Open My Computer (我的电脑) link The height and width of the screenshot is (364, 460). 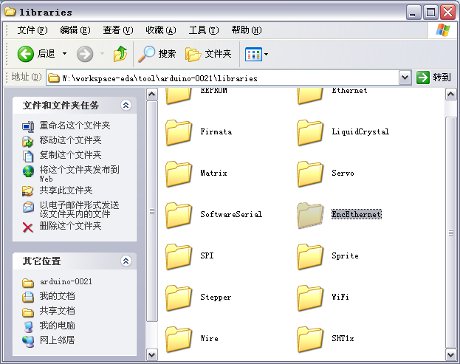point(57,325)
